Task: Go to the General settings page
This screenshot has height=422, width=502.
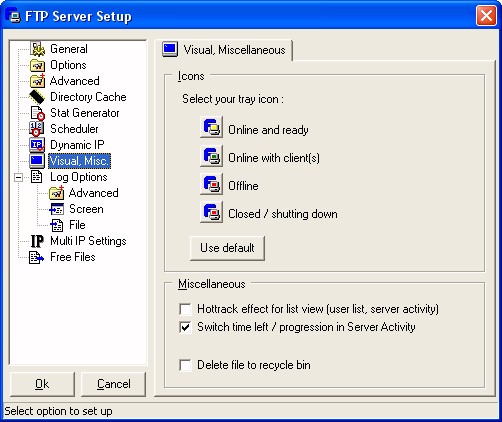Action: (x=69, y=49)
